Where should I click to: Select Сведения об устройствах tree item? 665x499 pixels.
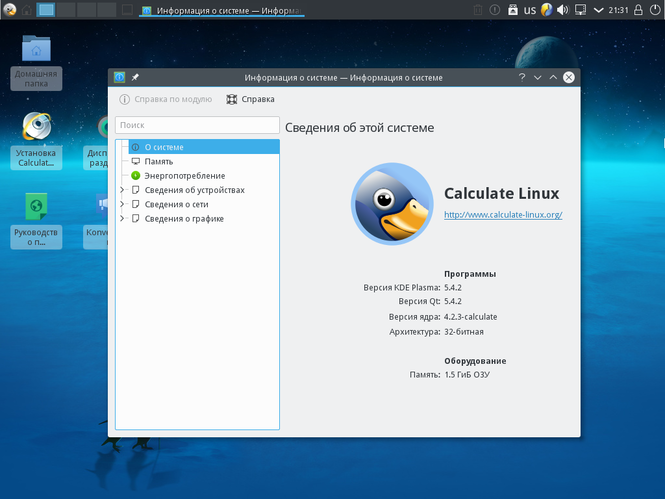[x=194, y=190]
